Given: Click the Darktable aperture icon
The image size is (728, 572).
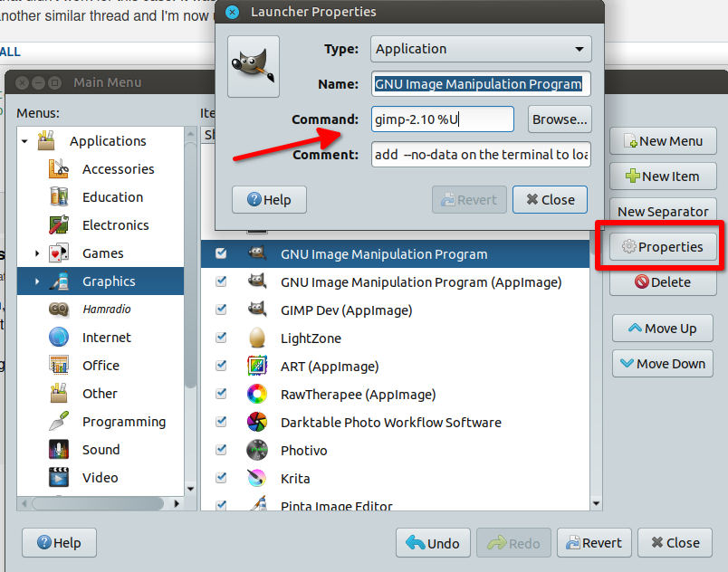Looking at the screenshot, I should pos(257,422).
